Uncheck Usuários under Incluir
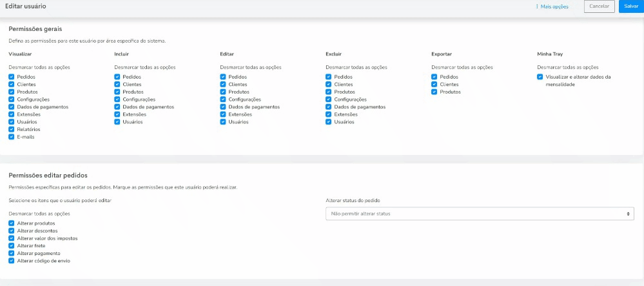 pos(117,122)
